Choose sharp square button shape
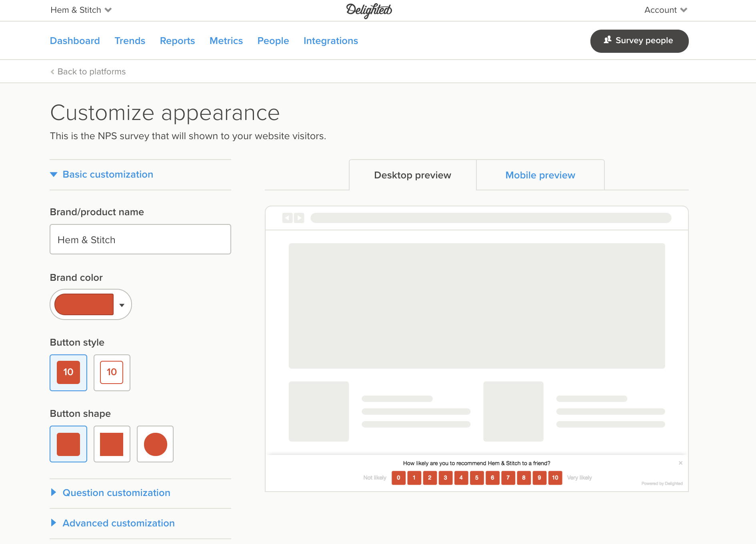Image resolution: width=756 pixels, height=544 pixels. pyautogui.click(x=112, y=444)
